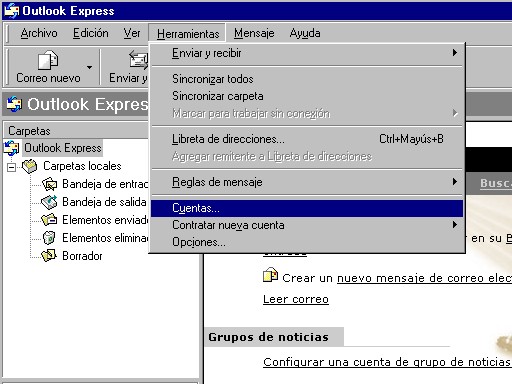The width and height of the screenshot is (512, 384).
Task: Click the Bandeja de entrada inbox icon
Action: 49,184
